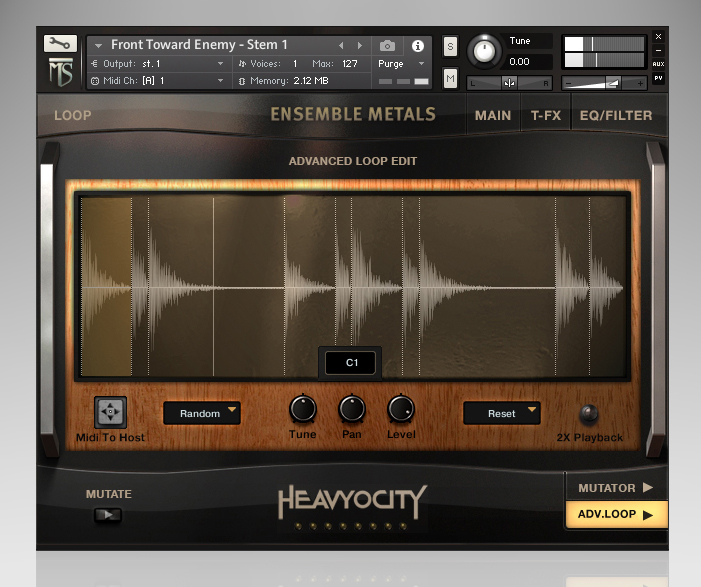Click the output volume slider

tap(604, 83)
